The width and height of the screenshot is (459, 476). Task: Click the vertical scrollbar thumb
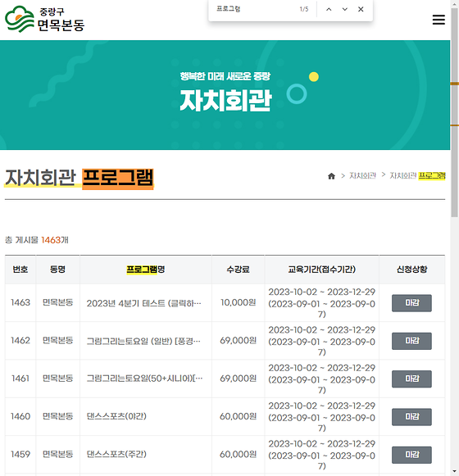point(454,112)
